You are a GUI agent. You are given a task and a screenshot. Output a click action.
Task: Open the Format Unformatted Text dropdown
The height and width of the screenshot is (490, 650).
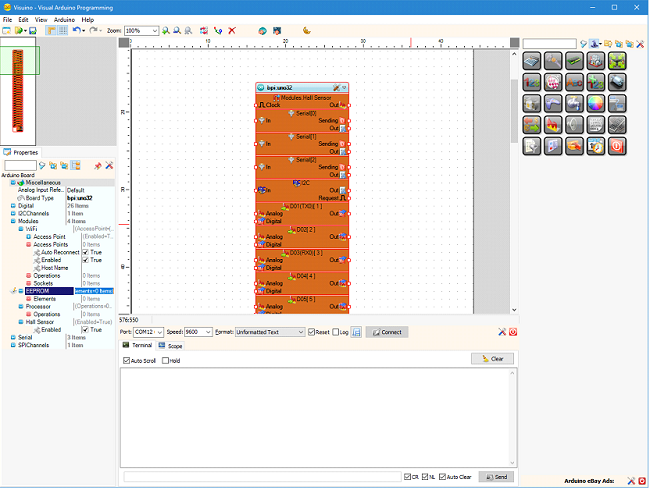[x=301, y=332]
